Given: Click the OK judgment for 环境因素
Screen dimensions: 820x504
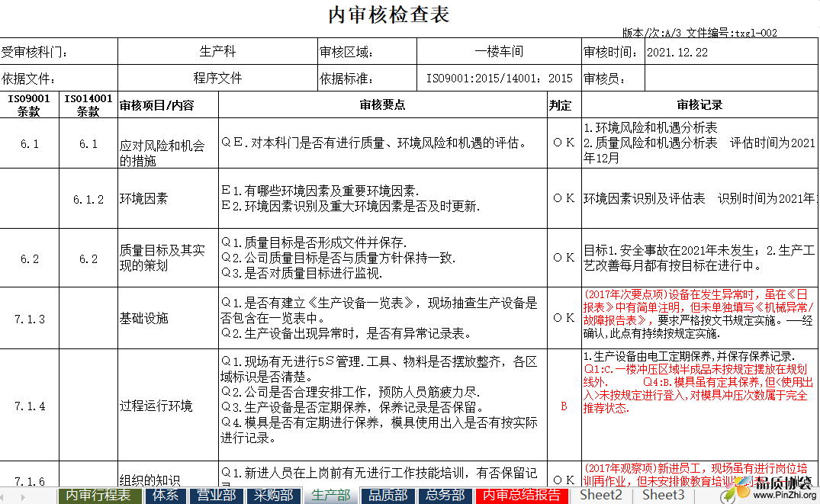Looking at the screenshot, I should [x=564, y=199].
